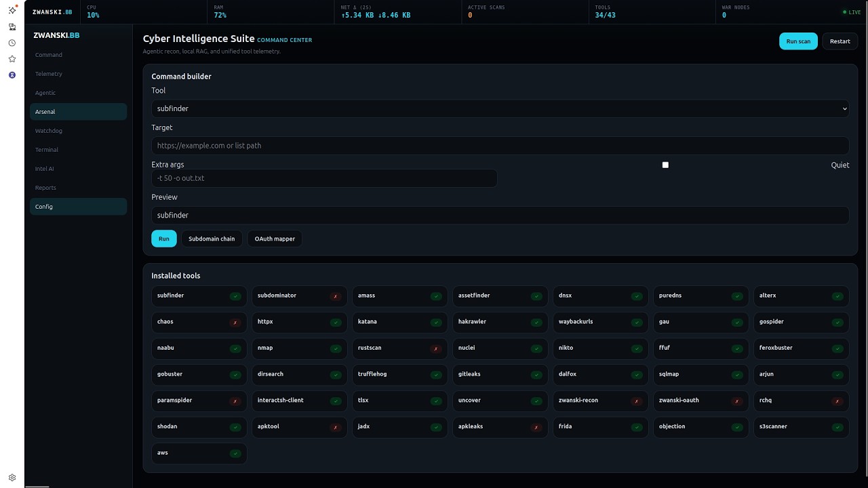Click the red status badge for subdominator

(335, 296)
